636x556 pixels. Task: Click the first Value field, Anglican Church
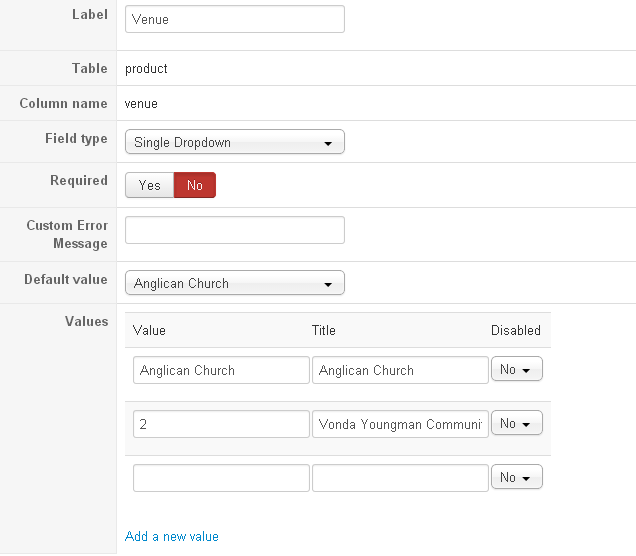[x=221, y=370]
